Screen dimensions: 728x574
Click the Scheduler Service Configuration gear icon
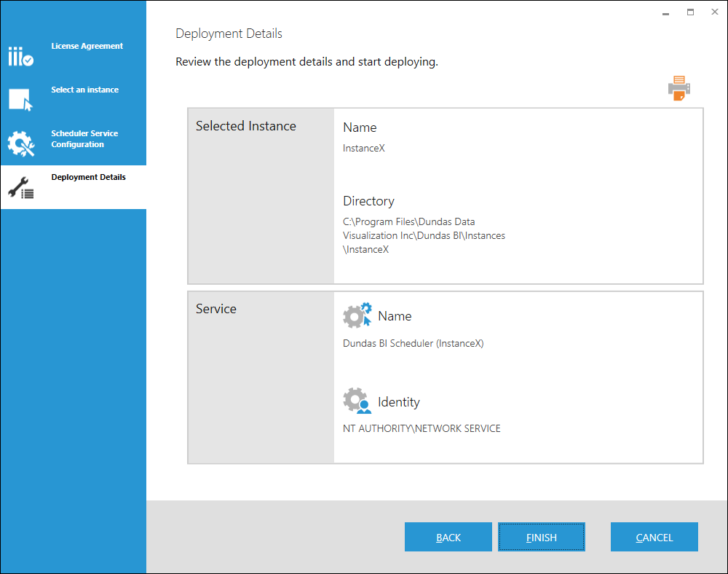point(21,143)
